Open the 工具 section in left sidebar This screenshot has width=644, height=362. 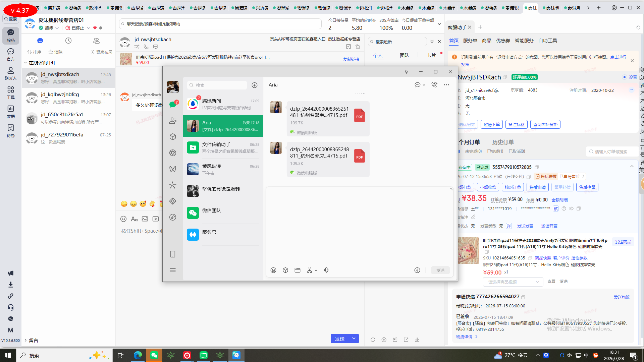[x=11, y=93]
